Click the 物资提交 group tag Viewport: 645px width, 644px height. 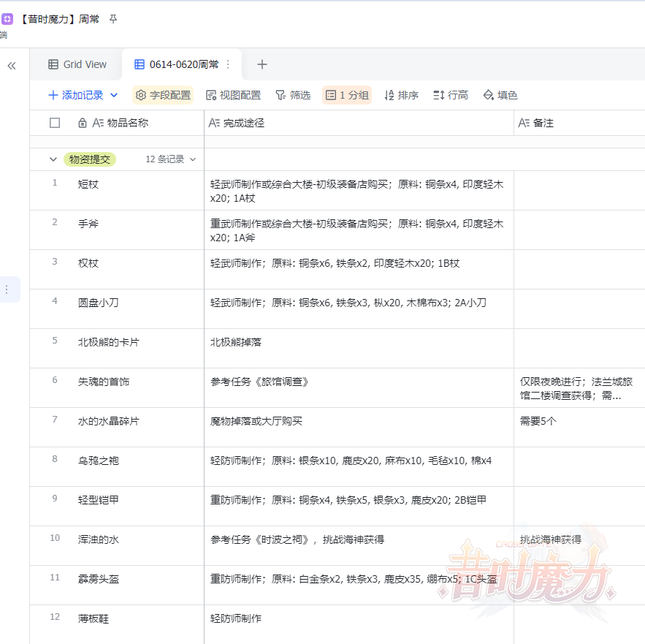90,159
